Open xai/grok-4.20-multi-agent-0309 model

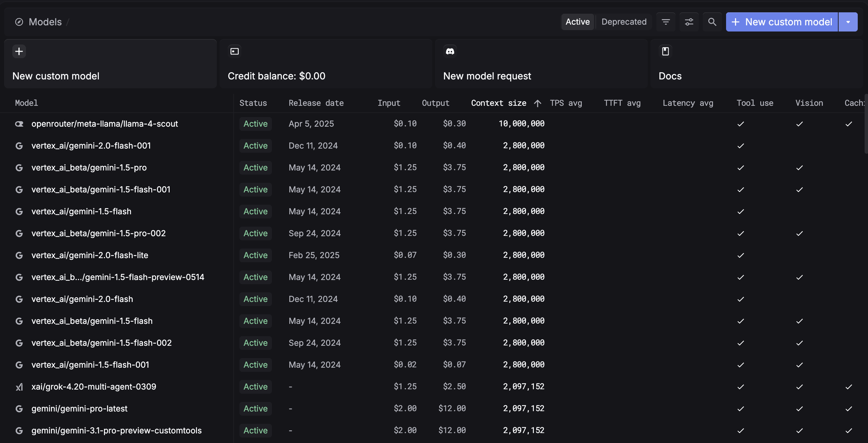(94, 387)
